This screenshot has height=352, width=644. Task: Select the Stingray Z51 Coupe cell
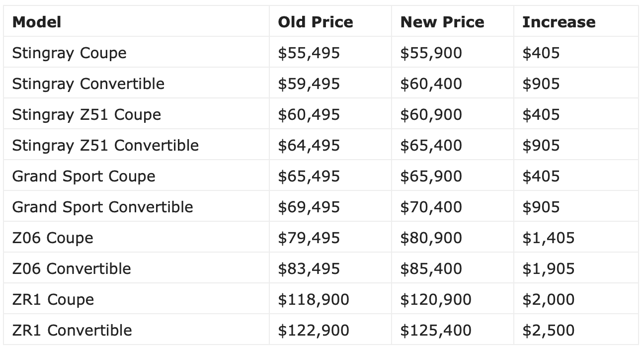[86, 115]
